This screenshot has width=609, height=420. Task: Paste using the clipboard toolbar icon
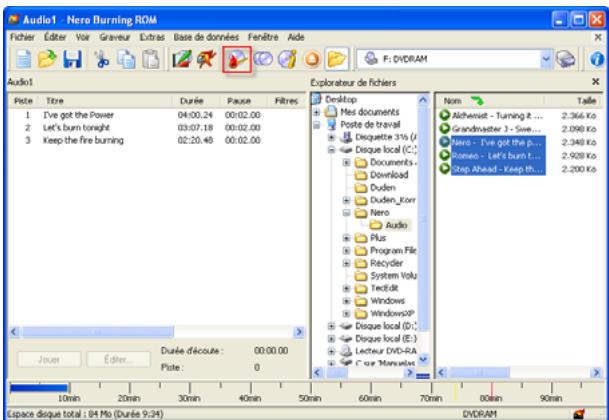click(x=150, y=59)
